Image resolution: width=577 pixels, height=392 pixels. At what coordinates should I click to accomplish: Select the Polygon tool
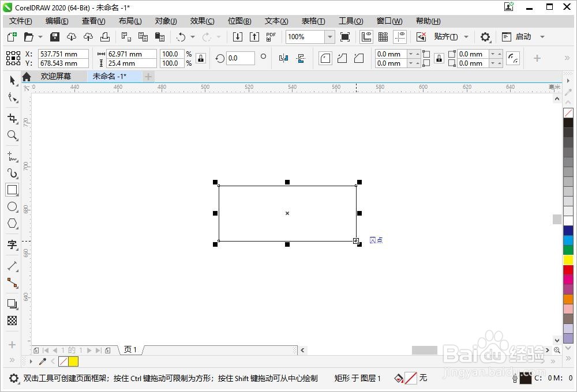pos(13,223)
